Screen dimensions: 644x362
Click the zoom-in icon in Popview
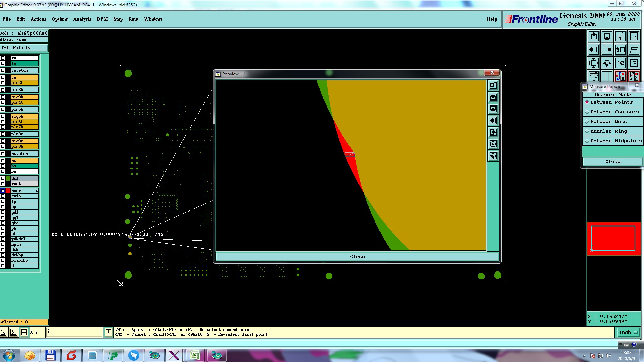[x=493, y=144]
